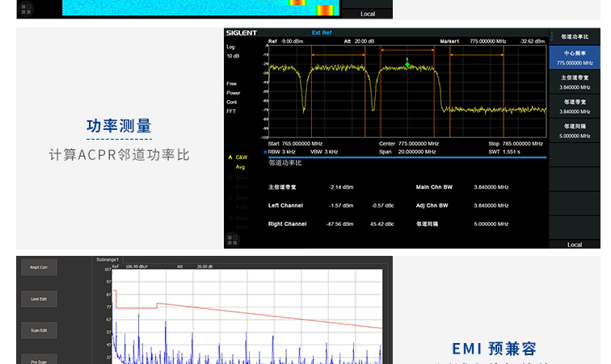Viewport: 611px width, 364px height.
Task: Select the 邻道间隔 channel spacing softkey
Action: coord(575,131)
